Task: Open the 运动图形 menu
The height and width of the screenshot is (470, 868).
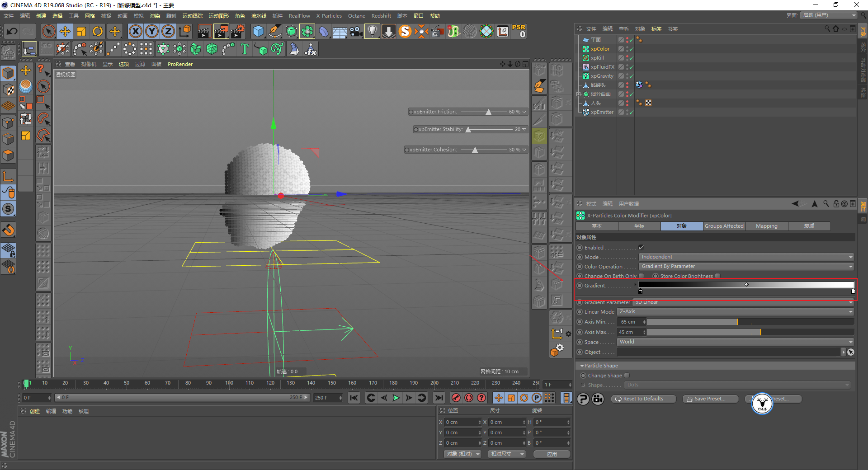Action: coord(218,16)
